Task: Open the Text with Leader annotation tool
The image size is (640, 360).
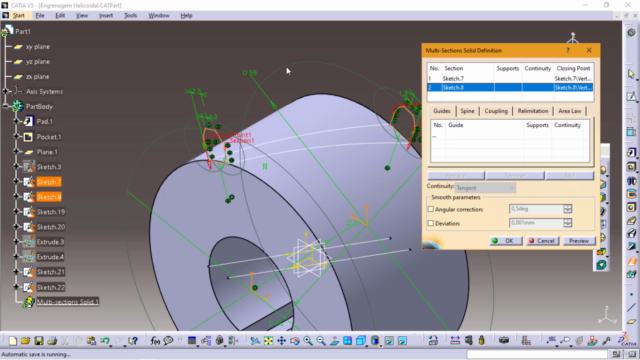Action: pyautogui.click(x=551, y=341)
